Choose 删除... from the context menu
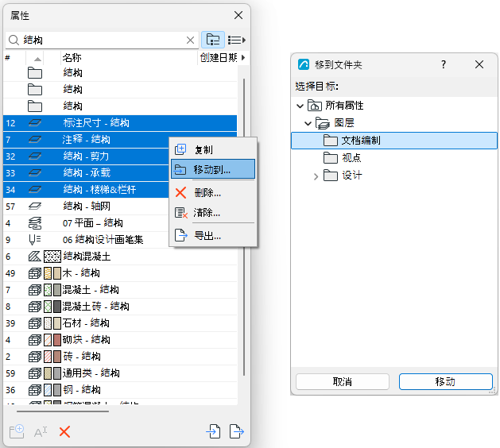 (213, 192)
